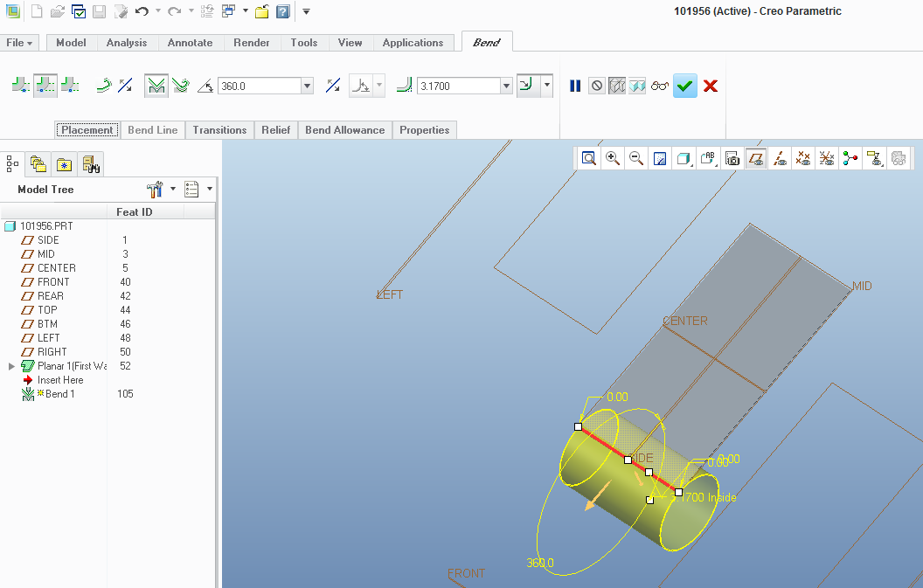The image size is (923, 588).
Task: Expand the Planar 1 feature node
Action: pos(11,366)
